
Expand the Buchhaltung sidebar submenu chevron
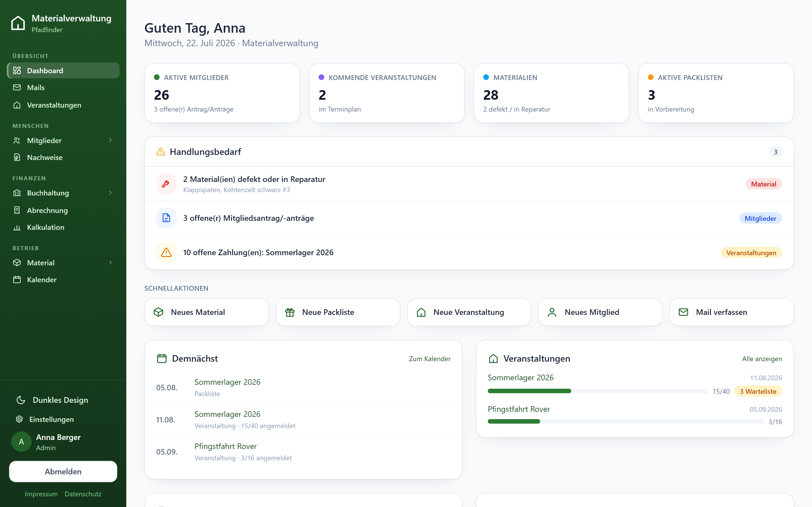111,193
